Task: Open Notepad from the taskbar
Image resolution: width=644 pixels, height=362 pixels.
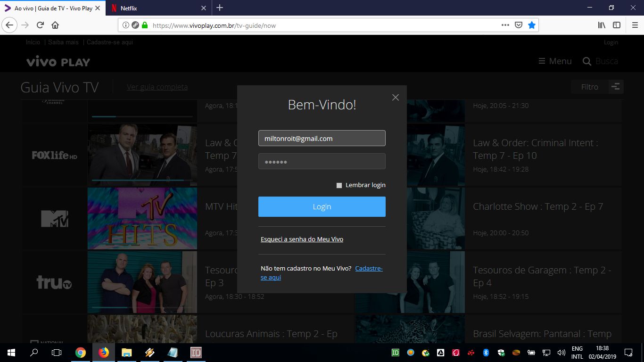Action: click(173, 353)
